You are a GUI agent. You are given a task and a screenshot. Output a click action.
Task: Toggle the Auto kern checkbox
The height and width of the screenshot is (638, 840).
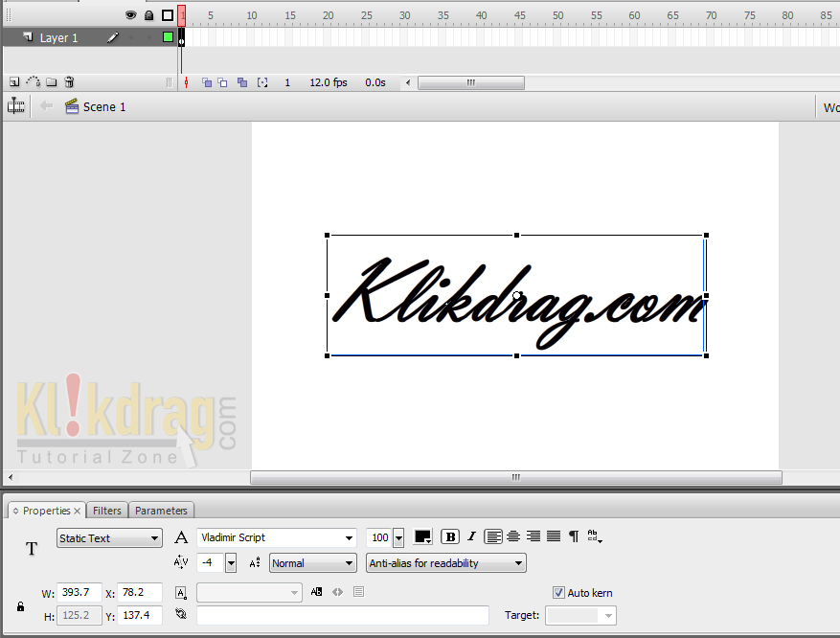click(x=558, y=592)
